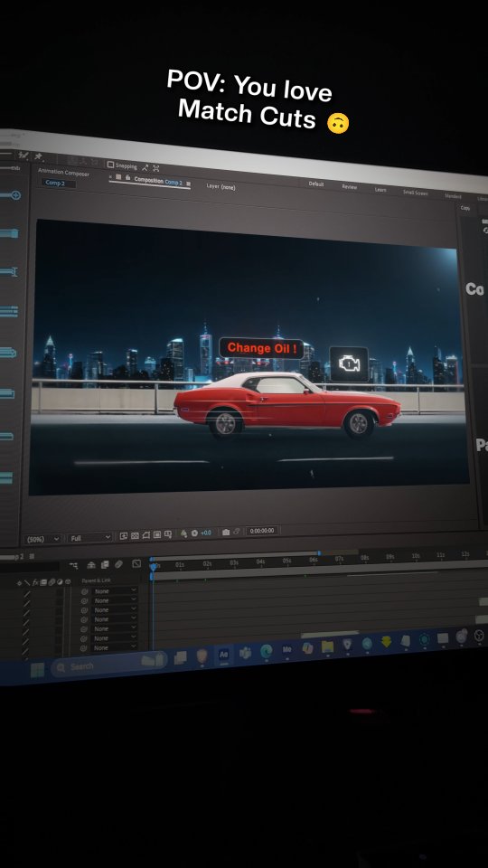This screenshot has width=488, height=868.
Task: Click the pick whip icon in top row
Action: (84, 591)
